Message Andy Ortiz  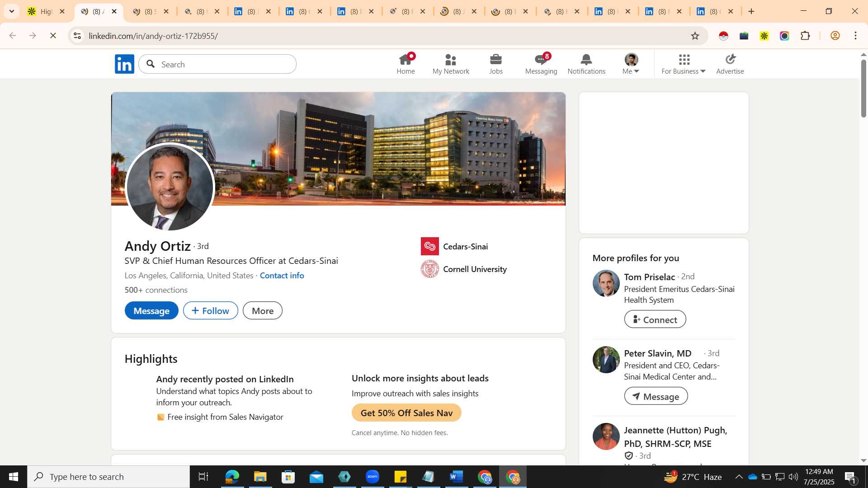pos(151,310)
